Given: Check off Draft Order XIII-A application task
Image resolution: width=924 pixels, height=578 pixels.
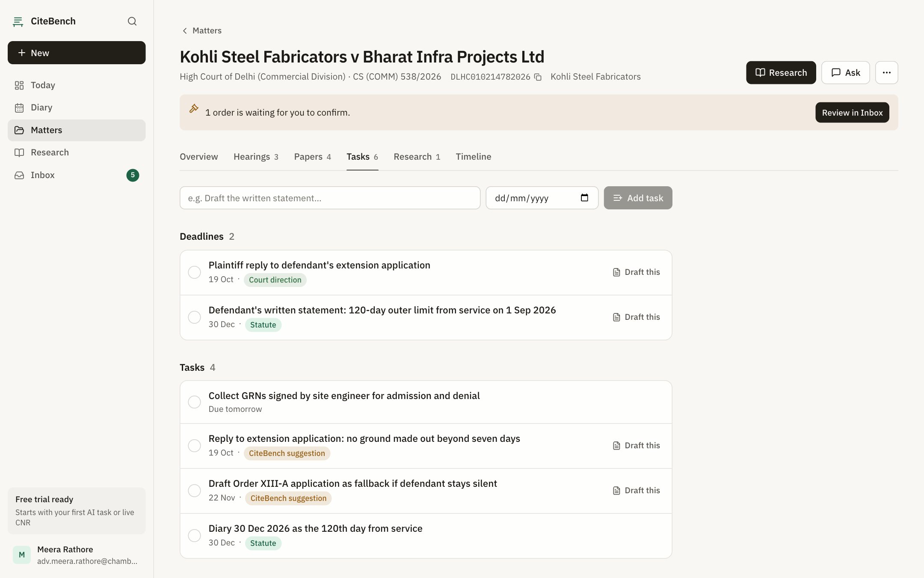Looking at the screenshot, I should (x=194, y=491).
